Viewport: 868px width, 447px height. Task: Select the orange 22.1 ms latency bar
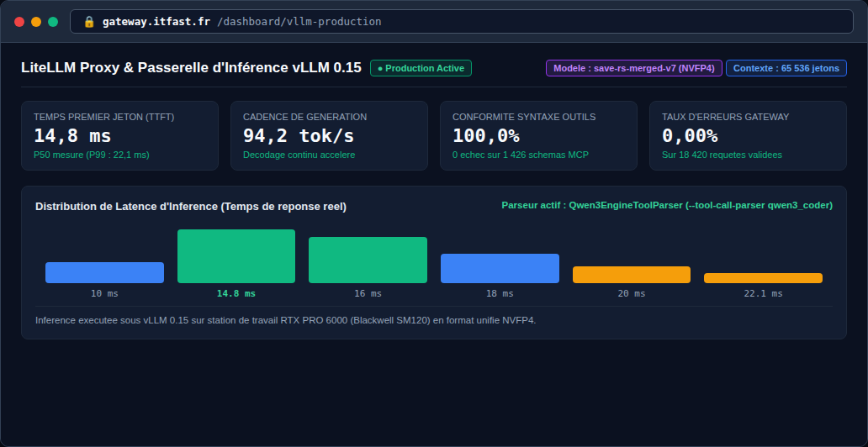click(x=764, y=278)
